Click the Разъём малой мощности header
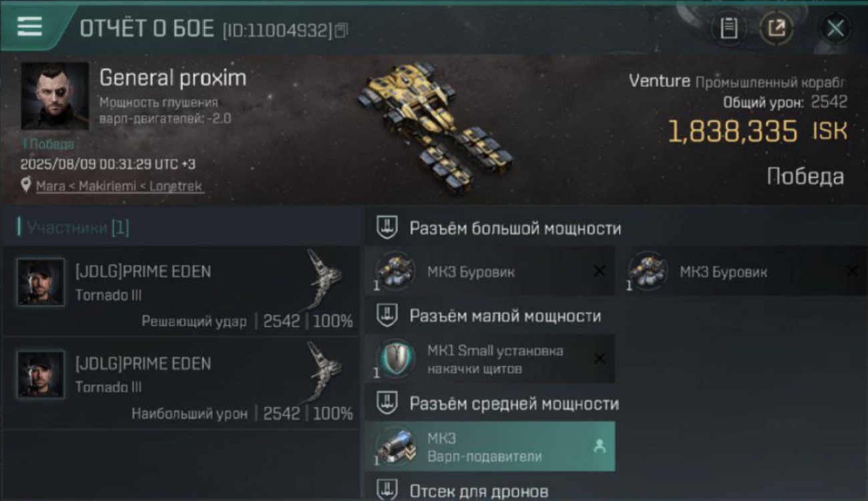Viewport: 868px width, 501px height. pos(505,316)
